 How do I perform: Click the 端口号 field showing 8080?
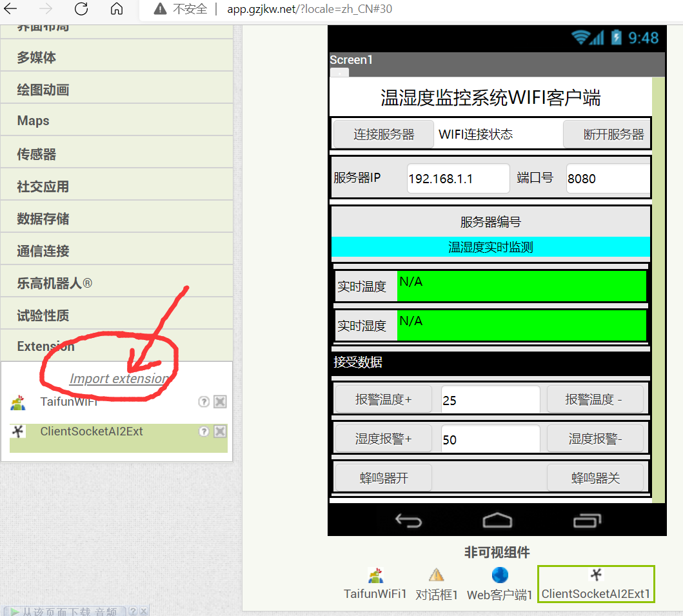click(607, 179)
